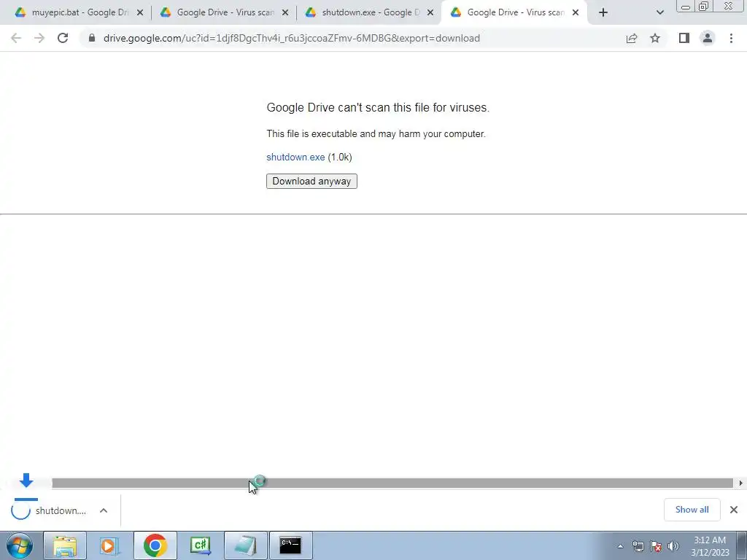Open the Chrome side panel
The height and width of the screenshot is (560, 747).
684,38
